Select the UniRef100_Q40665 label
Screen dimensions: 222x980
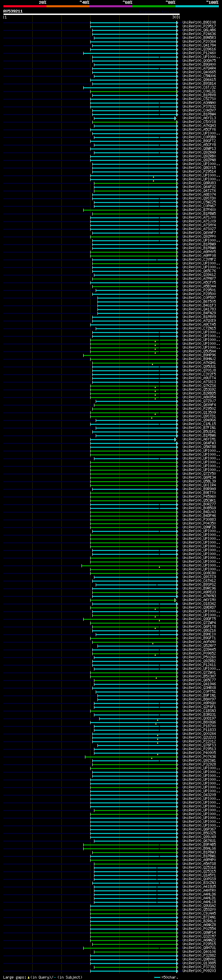(x=199, y=72)
